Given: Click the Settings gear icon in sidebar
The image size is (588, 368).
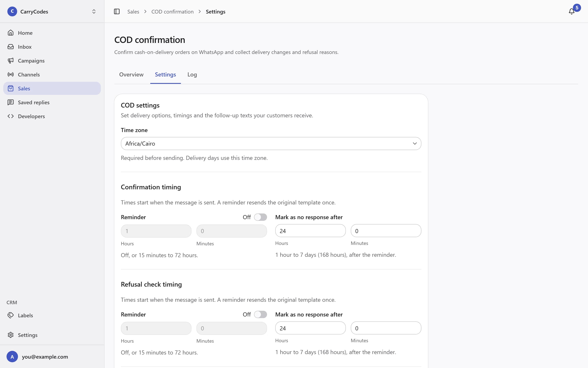Looking at the screenshot, I should point(10,335).
